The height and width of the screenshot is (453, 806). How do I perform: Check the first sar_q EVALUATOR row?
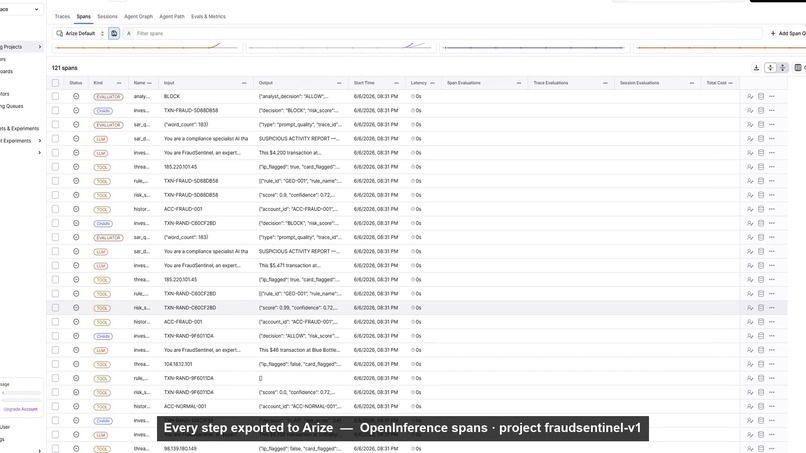pyautogui.click(x=56, y=124)
